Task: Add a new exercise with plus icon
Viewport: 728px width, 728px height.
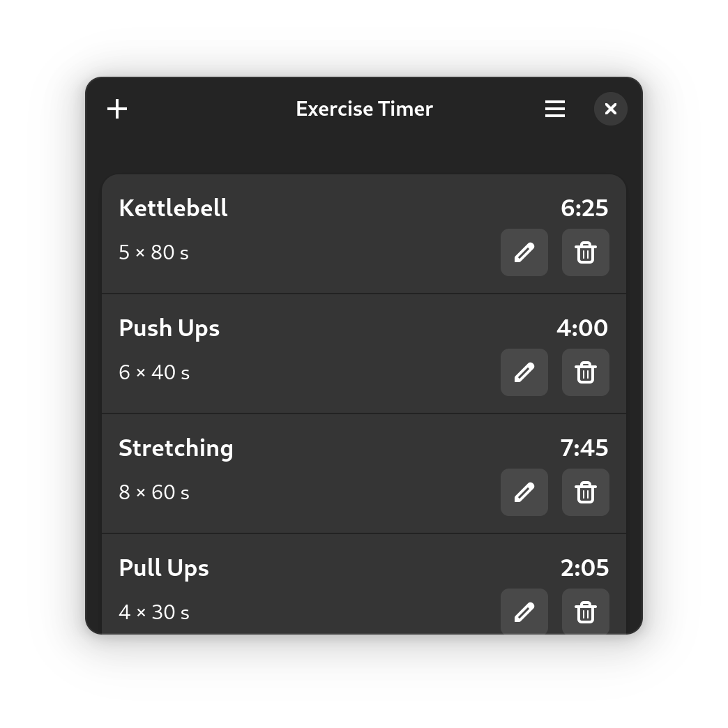Action: [117, 109]
